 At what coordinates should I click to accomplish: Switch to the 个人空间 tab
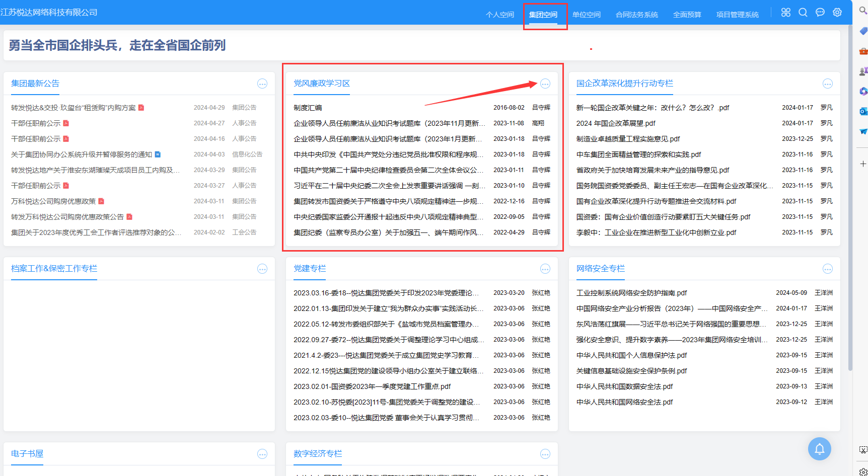click(x=499, y=15)
